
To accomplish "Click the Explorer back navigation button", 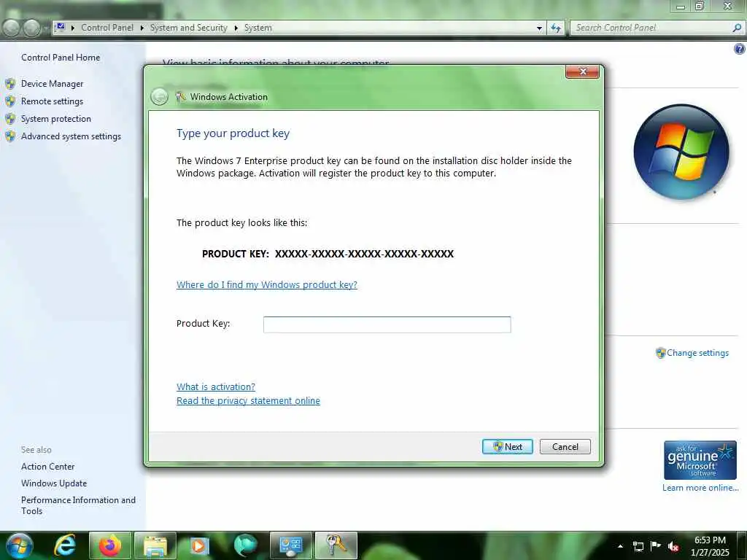I will [x=12, y=28].
